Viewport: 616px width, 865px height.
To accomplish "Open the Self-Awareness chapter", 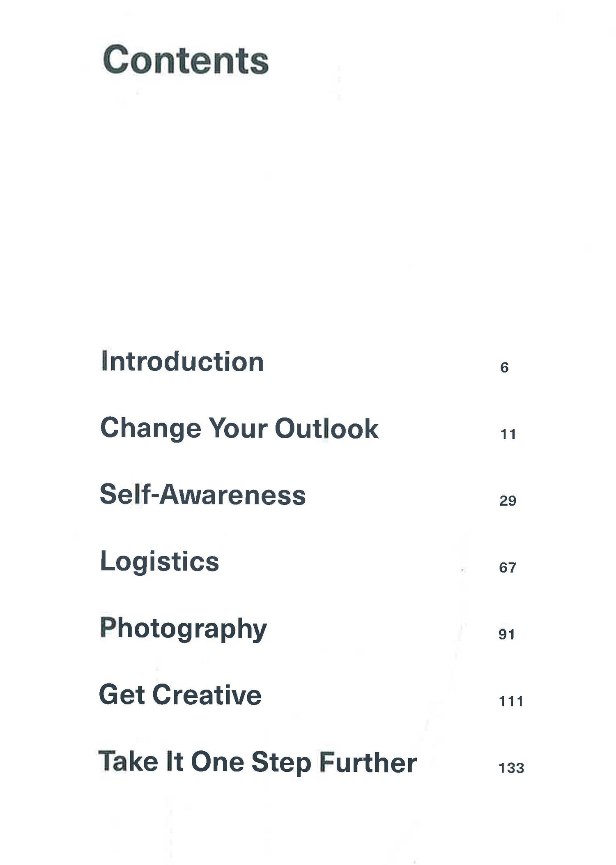I will click(x=202, y=495).
